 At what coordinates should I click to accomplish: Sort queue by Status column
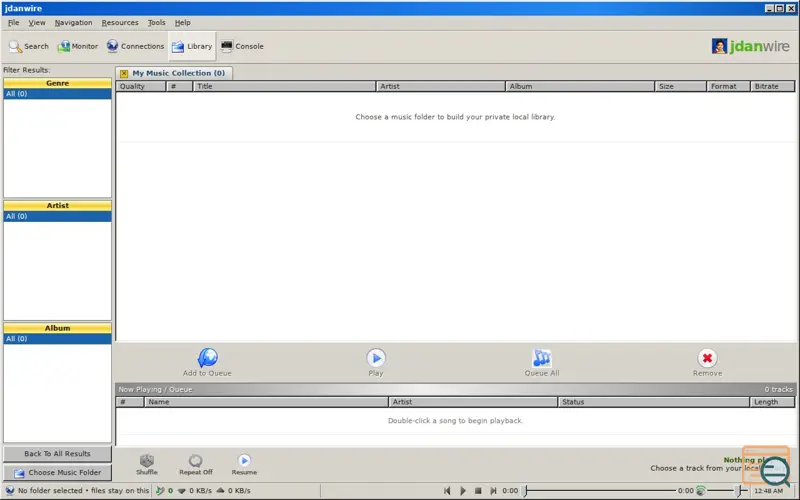pos(654,402)
